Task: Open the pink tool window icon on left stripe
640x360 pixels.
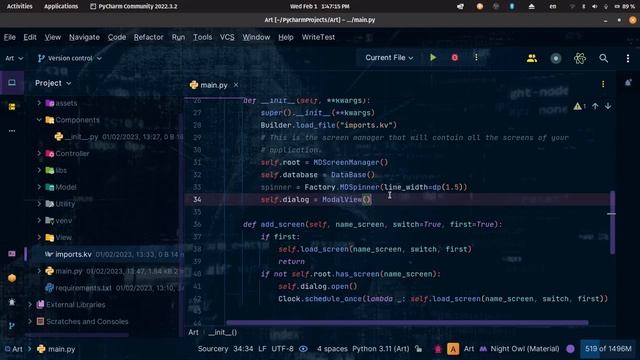Action: (12, 254)
